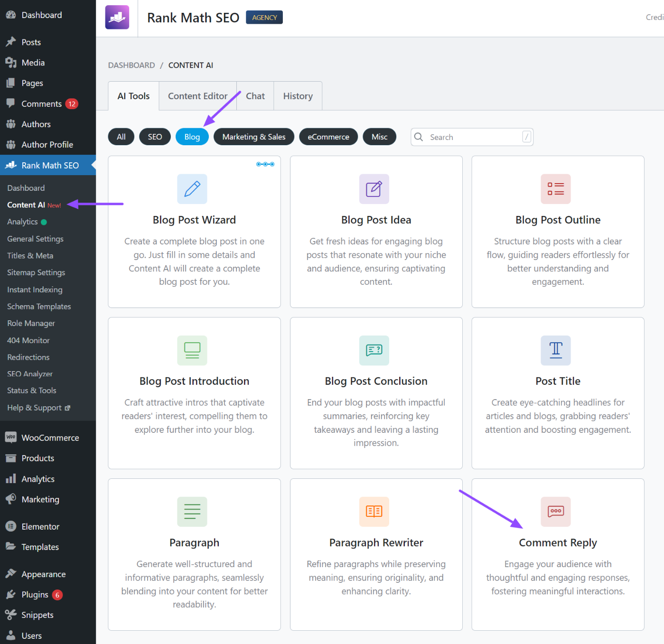Click the Blog Post Conclusion chat icon
The width and height of the screenshot is (664, 644).
tap(374, 350)
